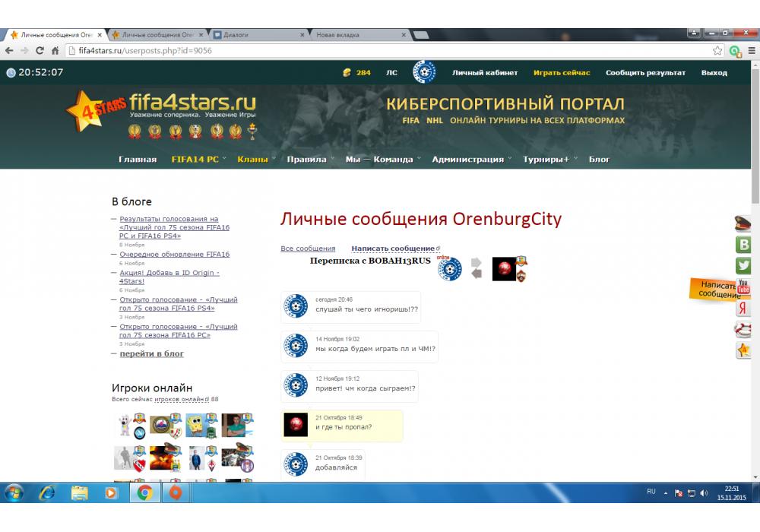This screenshot has height=532, width=760.
Task: Open the lifebuoy help icon in sidebar
Action: [743, 330]
